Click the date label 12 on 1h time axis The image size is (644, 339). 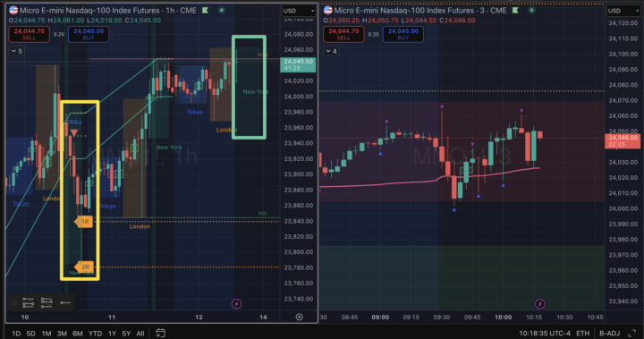[x=199, y=317]
